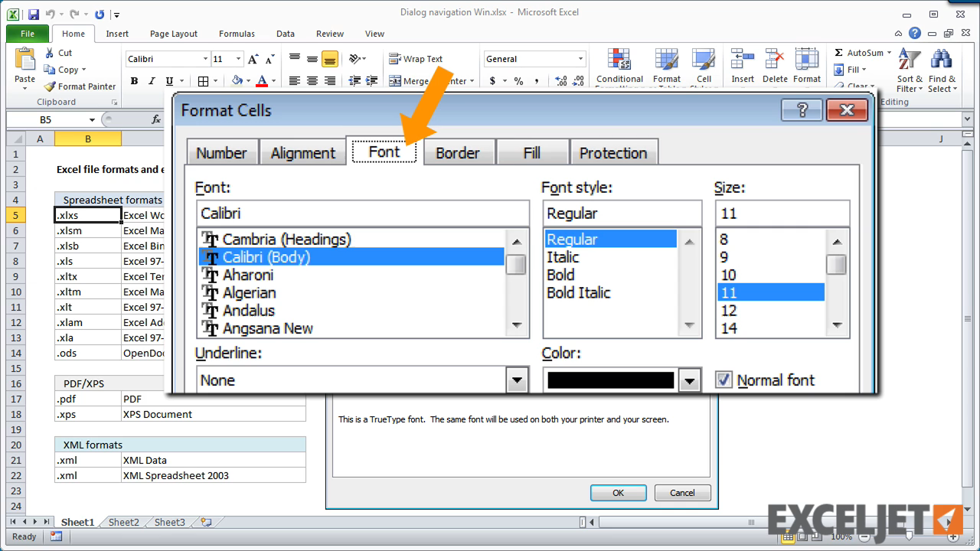Toggle the highlighted Bottom Align button
Viewport: 980px width, 551px height.
[x=330, y=59]
